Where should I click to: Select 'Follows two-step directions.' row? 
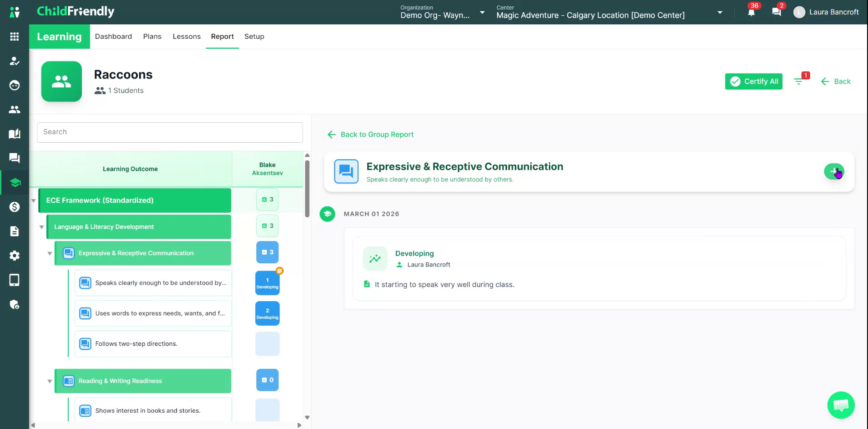[153, 344]
